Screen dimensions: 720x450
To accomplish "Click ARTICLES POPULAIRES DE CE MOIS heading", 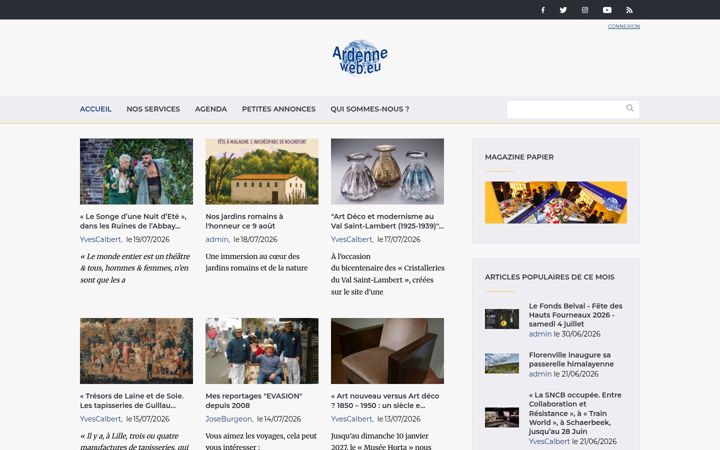I will click(x=549, y=277).
